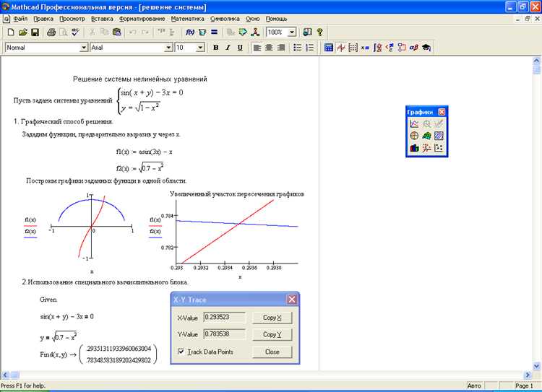Viewport: 542px width, 392px height.
Task: Insert X-Y plot from Графики palette
Action: click(414, 123)
